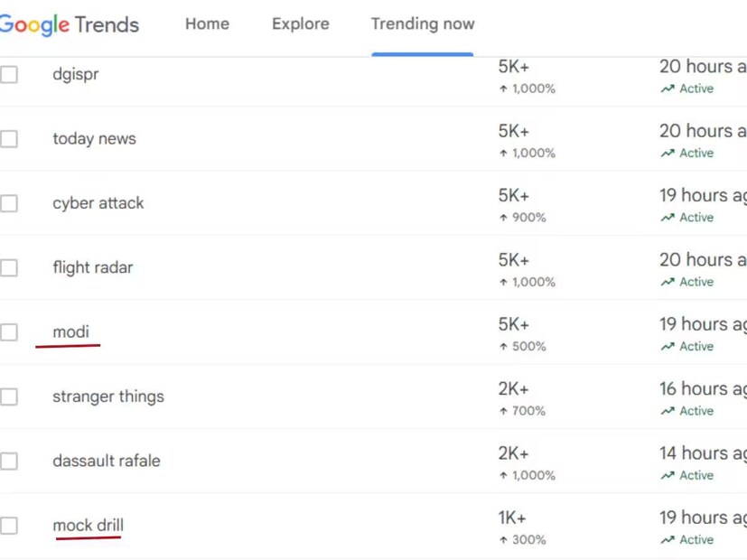747x560 pixels.
Task: Open the modi trend link
Action: click(x=70, y=332)
